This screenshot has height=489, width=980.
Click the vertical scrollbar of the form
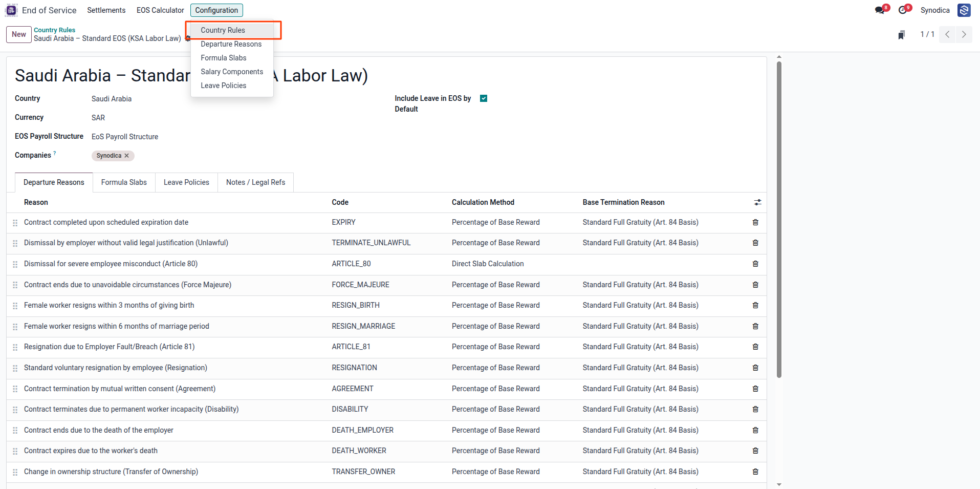[x=779, y=220]
